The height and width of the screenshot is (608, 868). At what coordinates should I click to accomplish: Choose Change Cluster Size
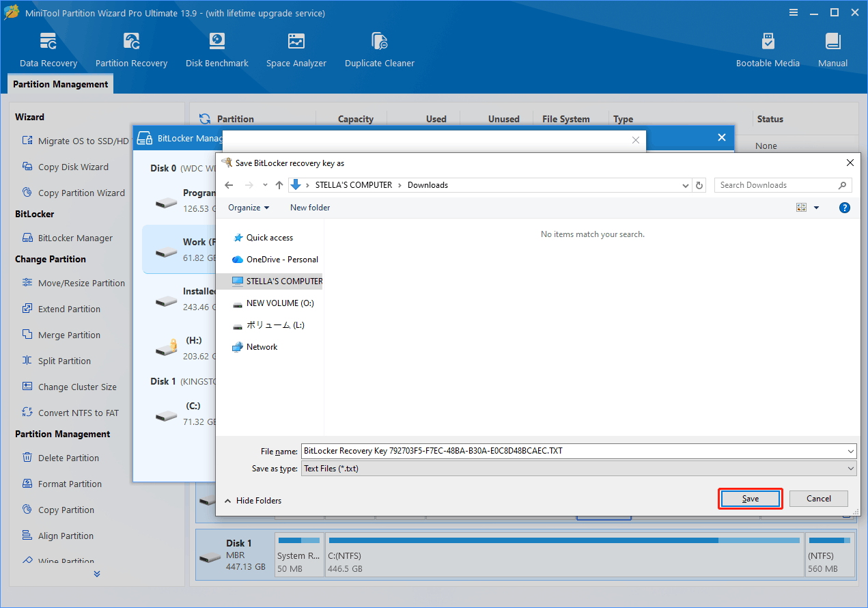[69, 387]
